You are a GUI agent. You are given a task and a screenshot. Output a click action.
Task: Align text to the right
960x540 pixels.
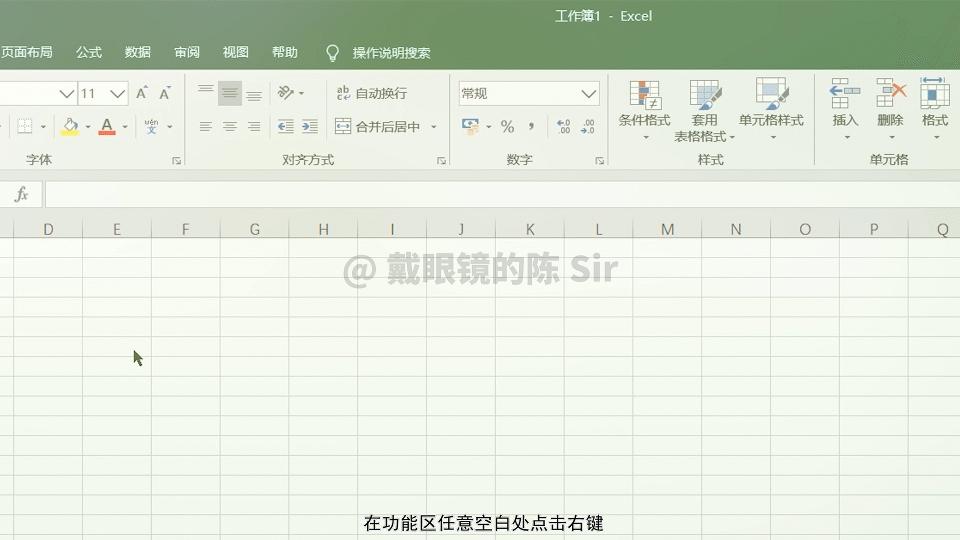254,127
